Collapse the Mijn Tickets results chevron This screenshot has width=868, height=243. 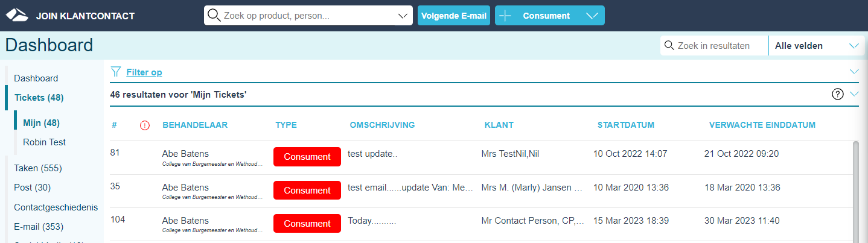[x=854, y=93]
